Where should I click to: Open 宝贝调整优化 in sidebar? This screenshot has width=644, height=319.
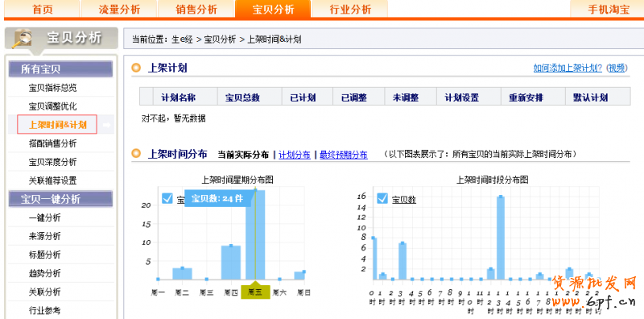click(52, 106)
